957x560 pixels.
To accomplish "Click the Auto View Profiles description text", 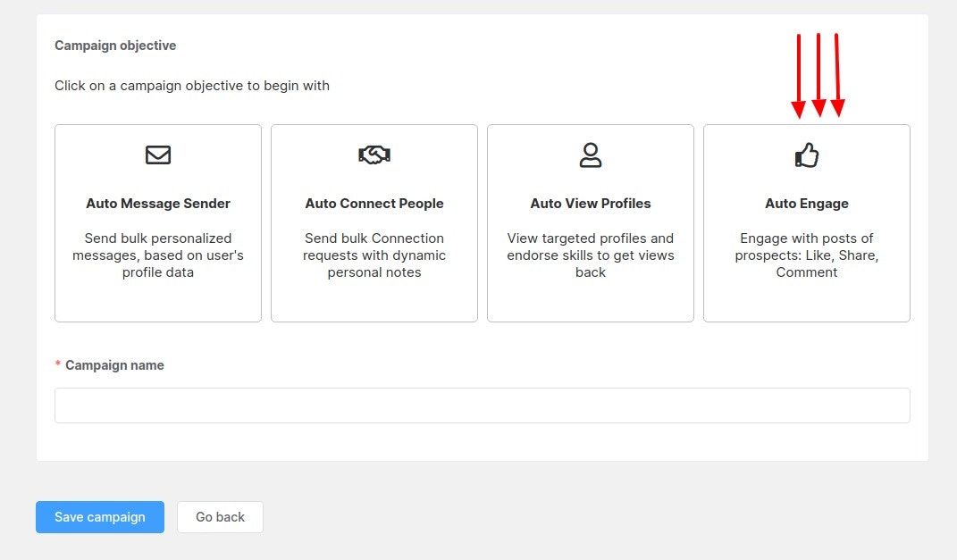I will [x=590, y=255].
